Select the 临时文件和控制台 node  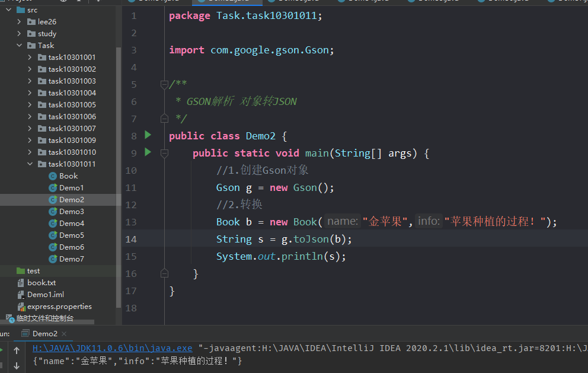pyautogui.click(x=45, y=318)
